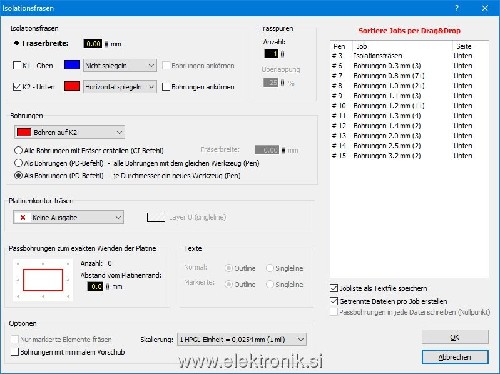Open the Bohren auf K2 dropdown

69,132
